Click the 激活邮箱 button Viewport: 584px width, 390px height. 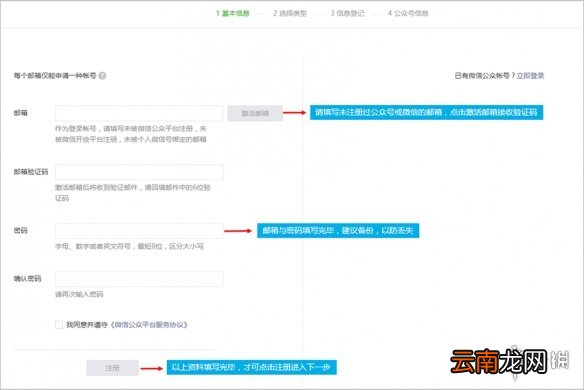(255, 113)
